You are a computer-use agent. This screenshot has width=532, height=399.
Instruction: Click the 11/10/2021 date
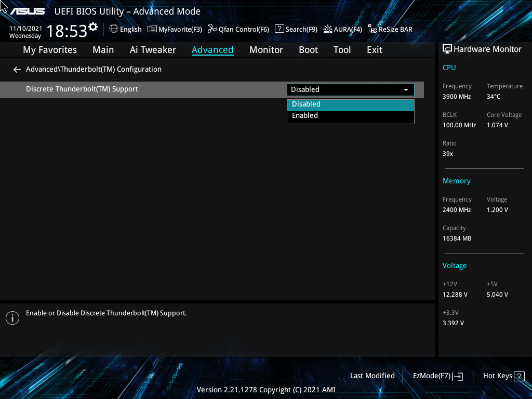[x=25, y=29]
